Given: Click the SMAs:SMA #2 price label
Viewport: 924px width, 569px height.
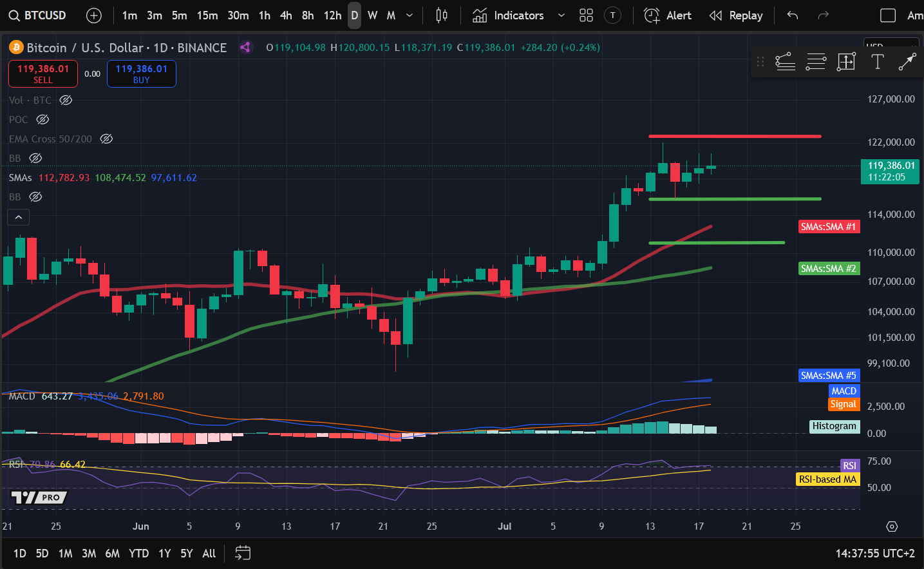Looking at the screenshot, I should click(x=829, y=268).
